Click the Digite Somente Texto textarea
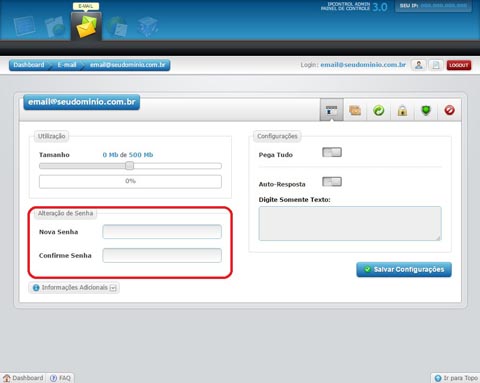The height and width of the screenshot is (383, 480). (x=350, y=223)
